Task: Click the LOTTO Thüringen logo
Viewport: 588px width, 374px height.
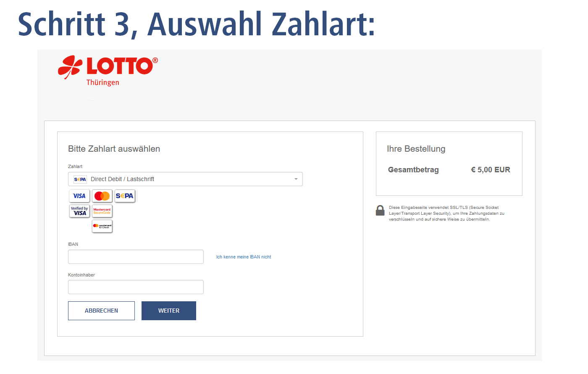Action: [108, 71]
